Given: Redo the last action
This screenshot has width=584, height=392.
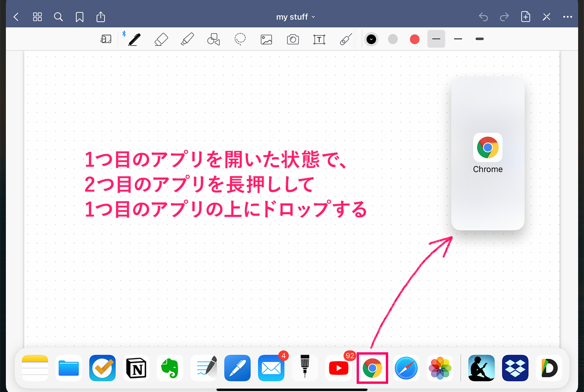Looking at the screenshot, I should click(x=504, y=17).
